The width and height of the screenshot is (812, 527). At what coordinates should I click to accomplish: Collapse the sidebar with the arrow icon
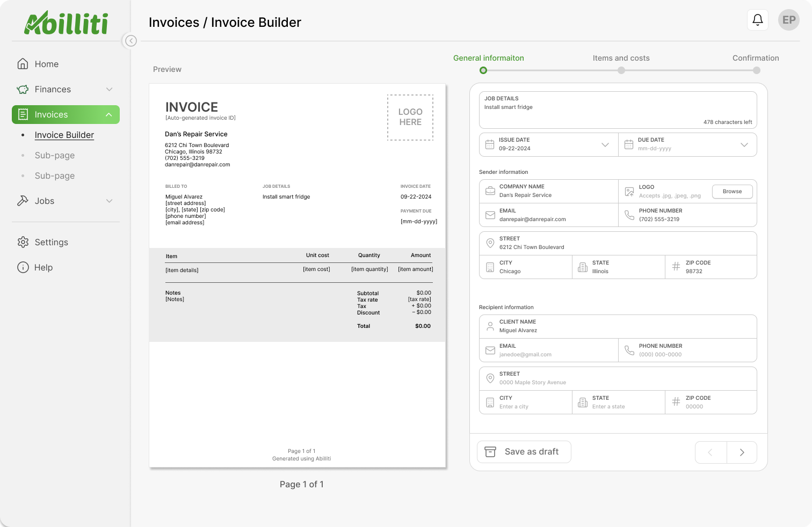click(130, 41)
